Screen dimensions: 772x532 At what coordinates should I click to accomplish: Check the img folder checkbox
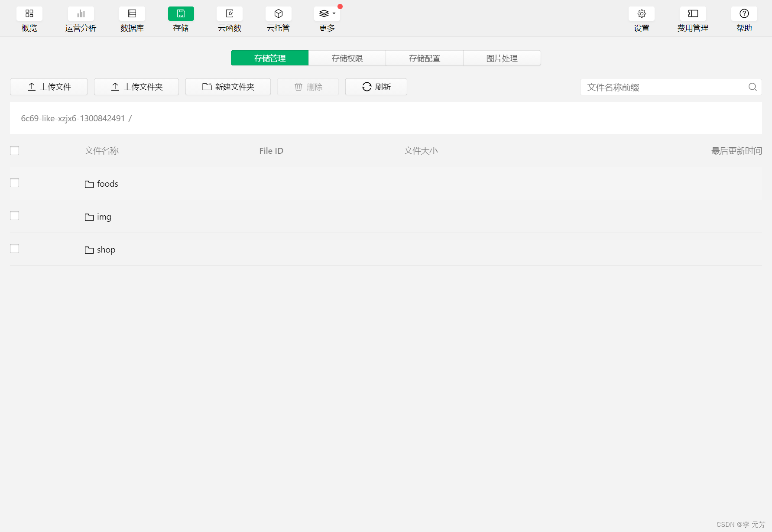(x=15, y=215)
